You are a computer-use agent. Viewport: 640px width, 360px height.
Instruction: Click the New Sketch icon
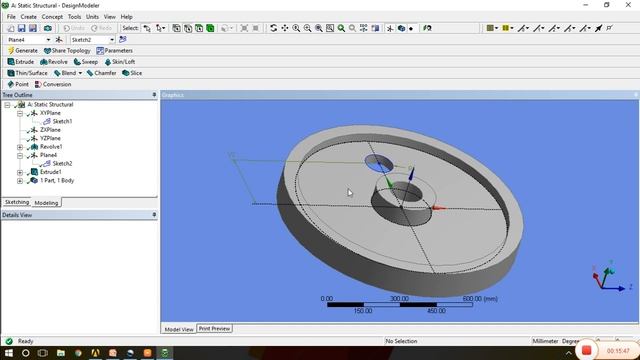(122, 40)
